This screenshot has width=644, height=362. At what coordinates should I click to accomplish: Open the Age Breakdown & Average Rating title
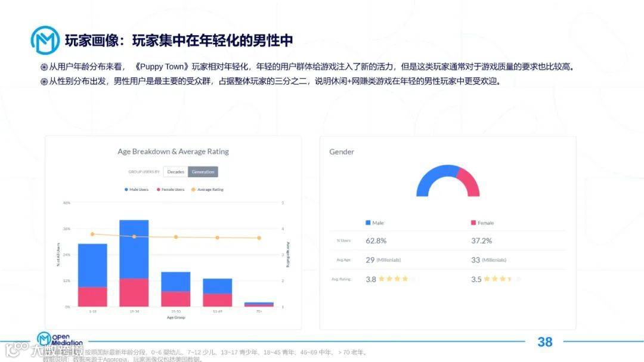pos(173,151)
